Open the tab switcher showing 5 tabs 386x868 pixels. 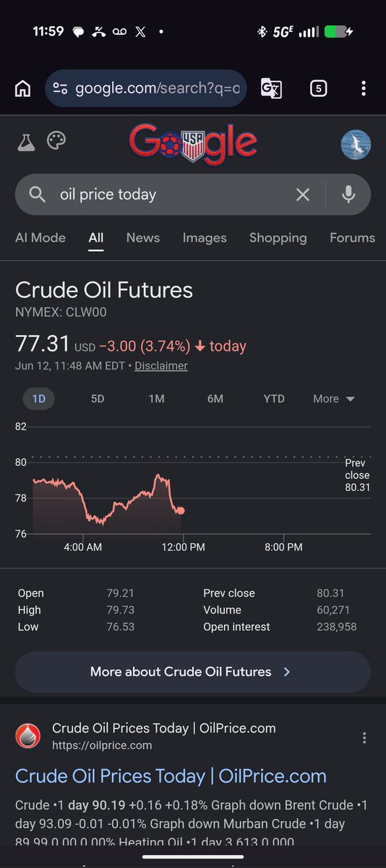(x=318, y=89)
